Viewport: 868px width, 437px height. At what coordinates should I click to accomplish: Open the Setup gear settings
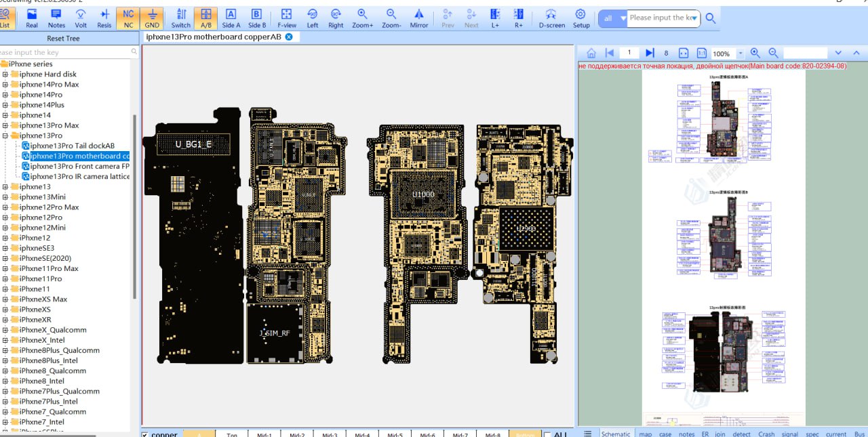[581, 18]
